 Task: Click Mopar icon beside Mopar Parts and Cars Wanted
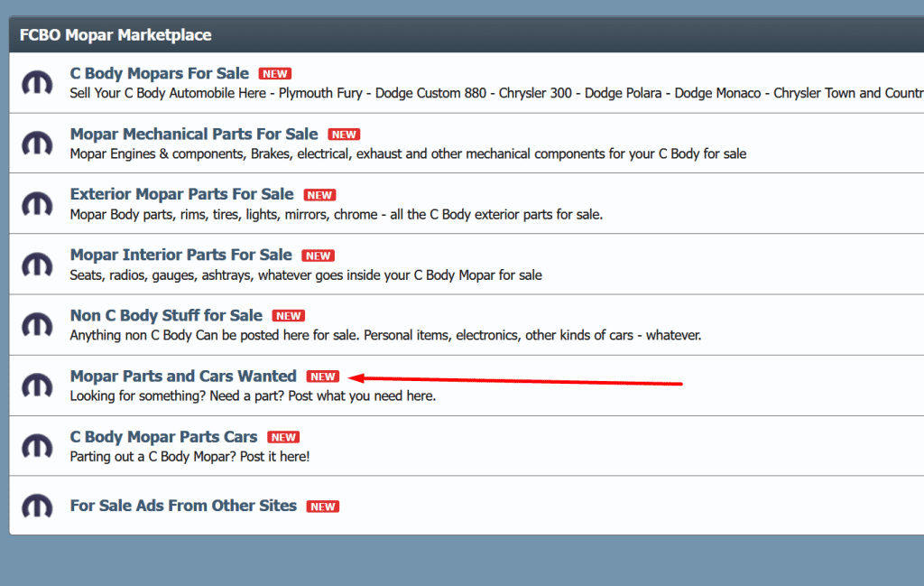pyautogui.click(x=37, y=386)
